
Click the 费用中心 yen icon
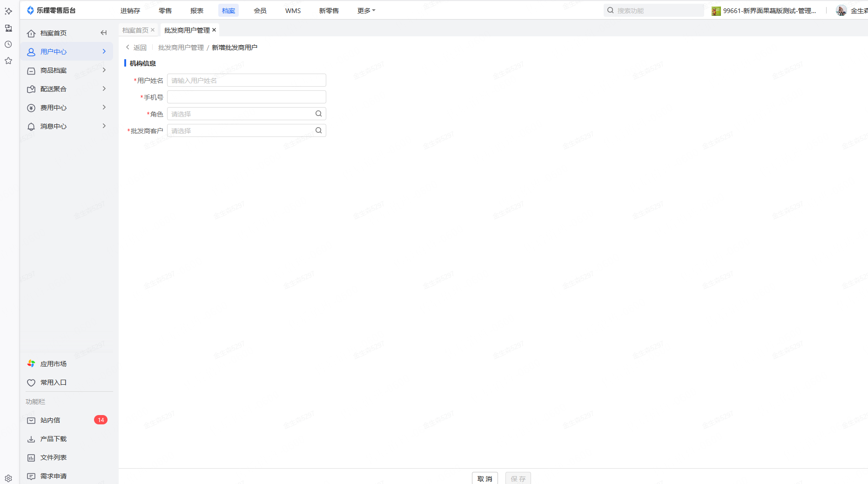(x=31, y=108)
